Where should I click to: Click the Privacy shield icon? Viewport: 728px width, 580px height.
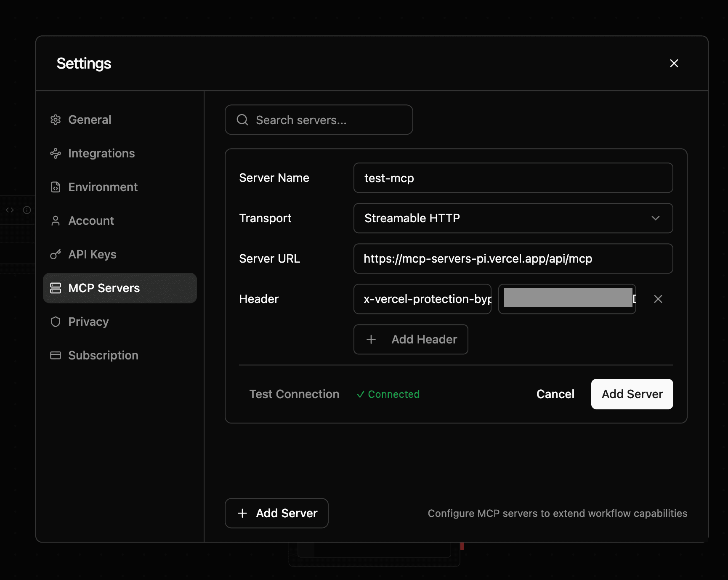click(x=56, y=322)
